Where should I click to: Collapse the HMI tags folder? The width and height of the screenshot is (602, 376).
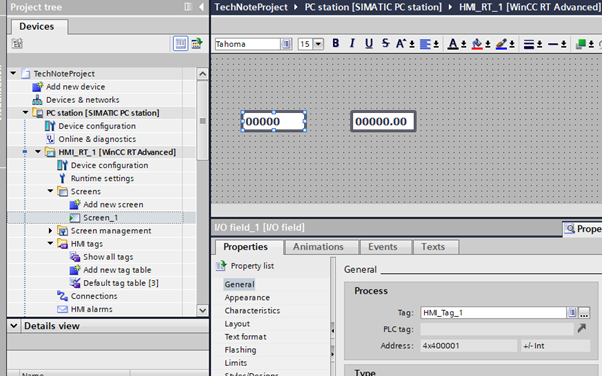pyautogui.click(x=50, y=243)
